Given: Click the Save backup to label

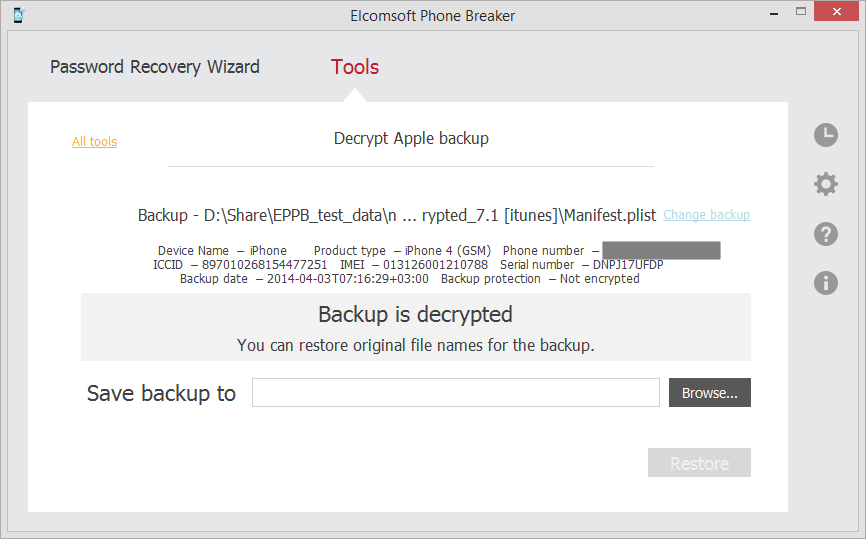Looking at the screenshot, I should click(161, 394).
